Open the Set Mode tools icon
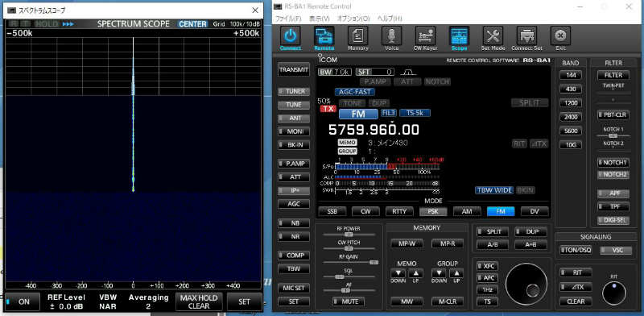 (x=493, y=36)
